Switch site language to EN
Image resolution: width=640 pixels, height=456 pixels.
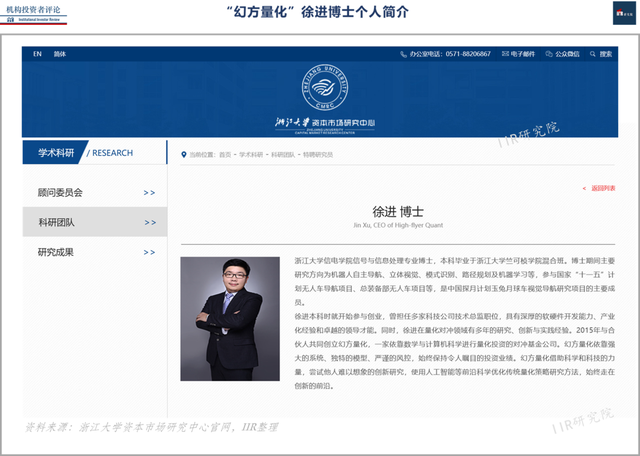(x=37, y=54)
